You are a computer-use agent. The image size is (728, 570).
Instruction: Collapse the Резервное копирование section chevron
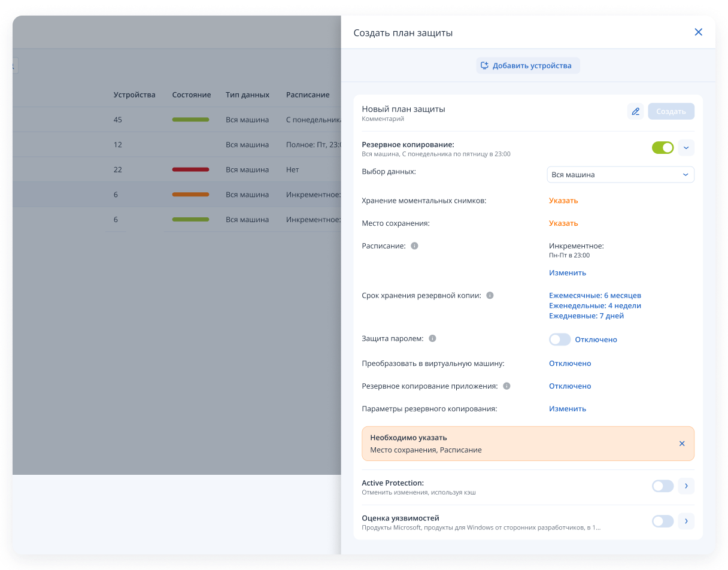click(x=686, y=147)
